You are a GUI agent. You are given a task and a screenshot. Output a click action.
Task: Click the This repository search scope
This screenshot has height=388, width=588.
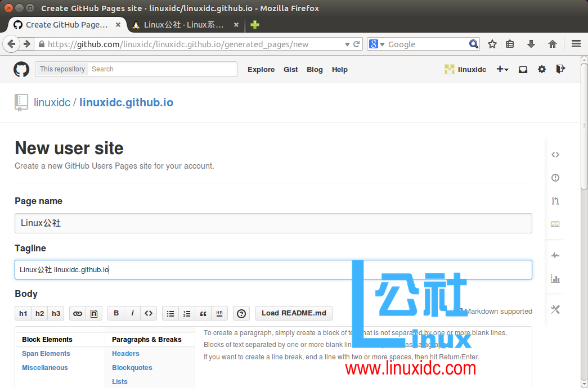tap(62, 69)
